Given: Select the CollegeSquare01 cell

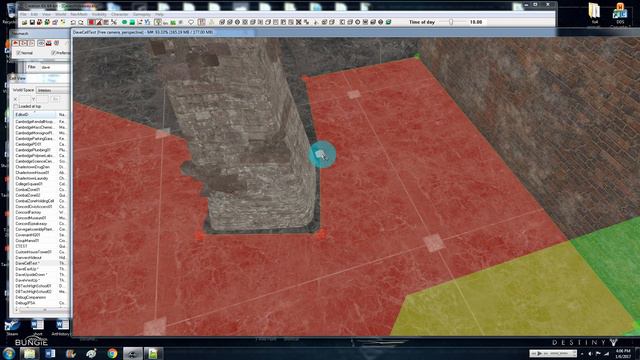Looking at the screenshot, I should [x=29, y=184].
